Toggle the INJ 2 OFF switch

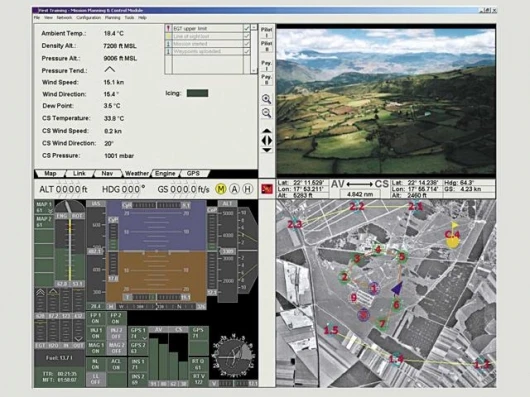pos(116,333)
